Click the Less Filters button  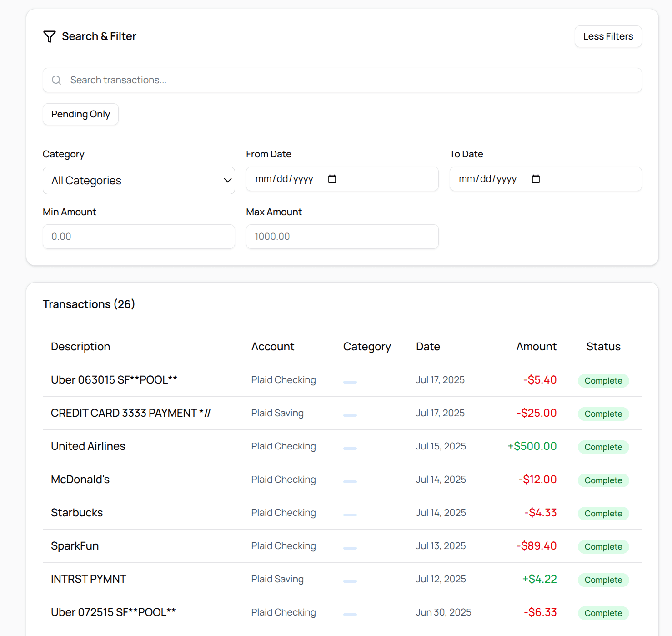coord(608,36)
